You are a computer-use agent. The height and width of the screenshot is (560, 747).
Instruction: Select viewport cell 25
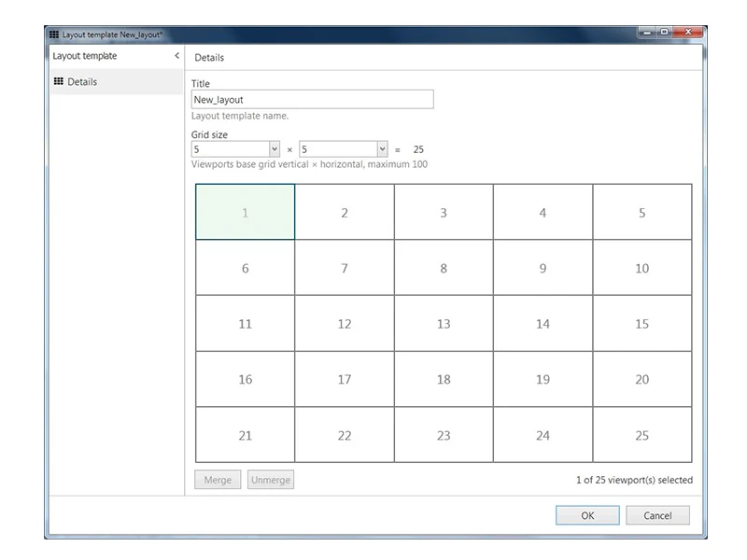[x=641, y=435]
